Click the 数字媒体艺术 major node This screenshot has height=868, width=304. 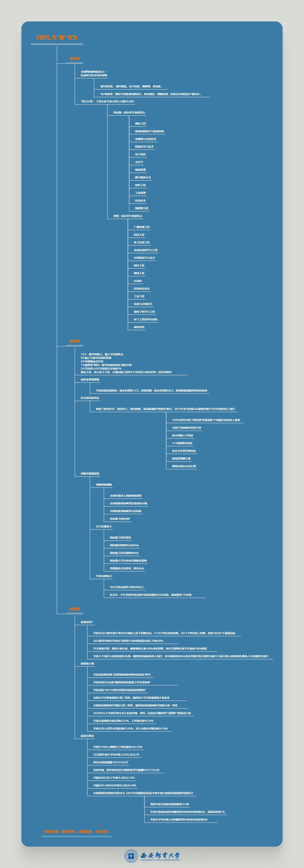(143, 178)
